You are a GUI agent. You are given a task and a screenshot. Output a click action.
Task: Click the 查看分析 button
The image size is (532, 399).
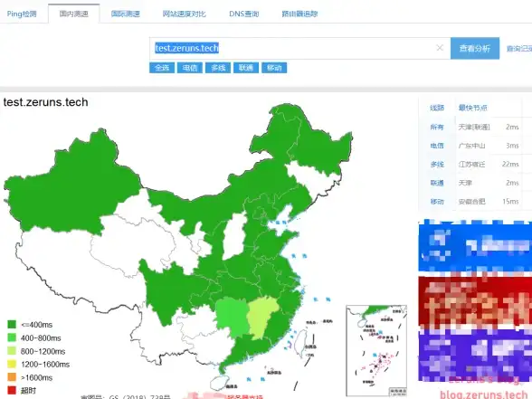475,48
